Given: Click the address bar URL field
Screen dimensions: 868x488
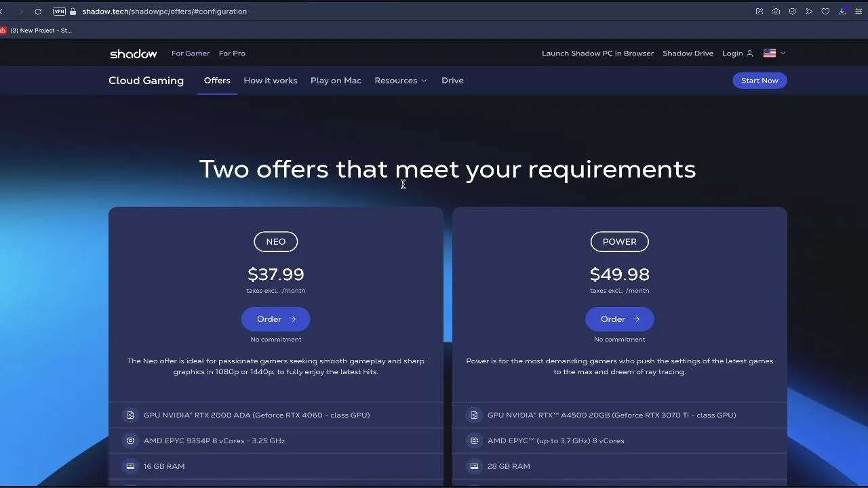Looking at the screenshot, I should 164,12.
